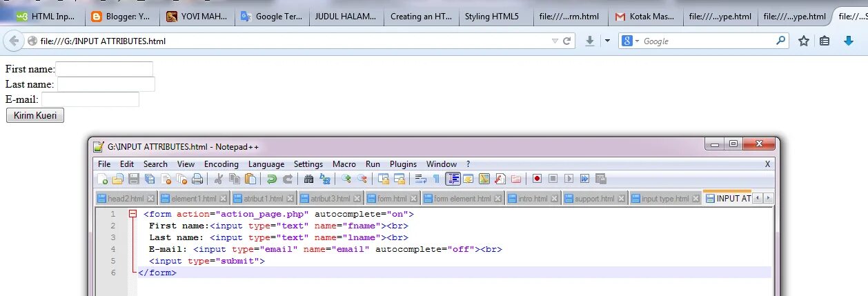Click the Cut scissors icon in Notepad++
This screenshot has height=296, width=868.
[218, 179]
